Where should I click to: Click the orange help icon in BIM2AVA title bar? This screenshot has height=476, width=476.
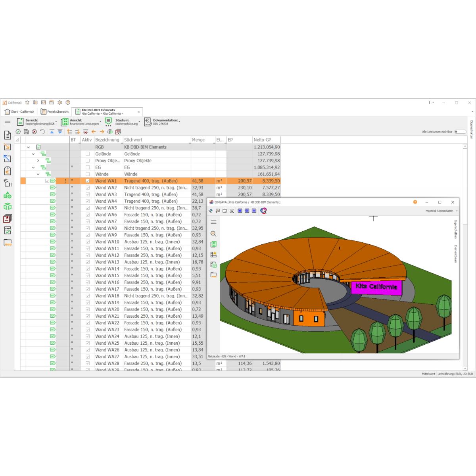tap(415, 202)
